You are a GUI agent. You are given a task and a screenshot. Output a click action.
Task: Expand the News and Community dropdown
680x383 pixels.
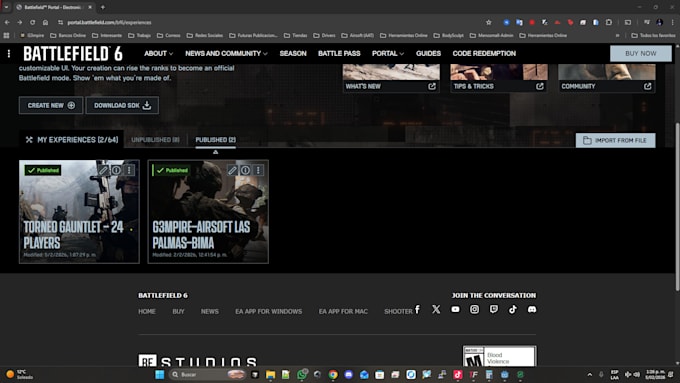(x=226, y=53)
